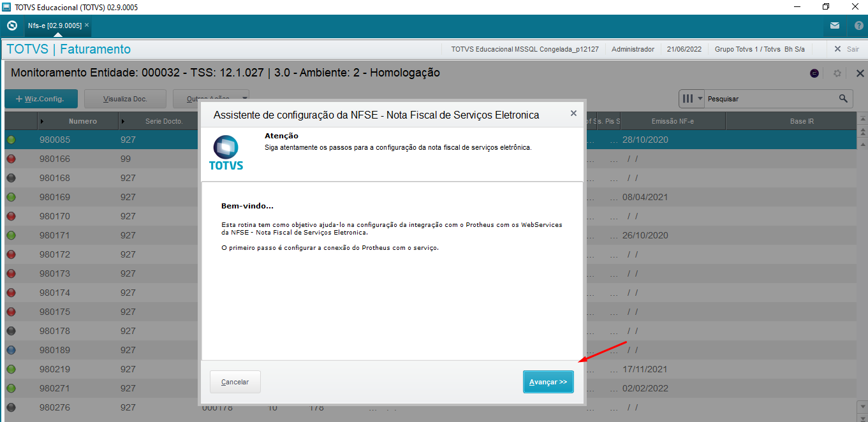This screenshot has height=422, width=868.
Task: Click the red status dot of row 980172
Action: [x=11, y=254]
